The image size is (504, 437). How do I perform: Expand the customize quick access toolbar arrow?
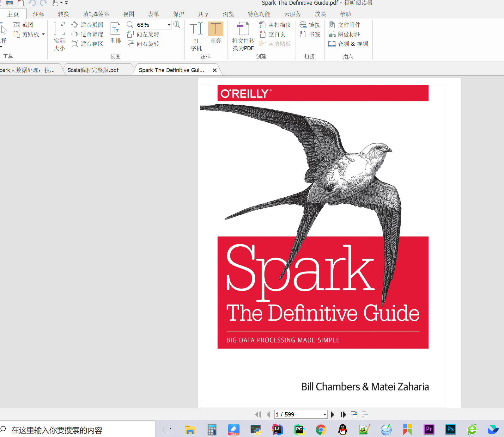coord(66,3)
